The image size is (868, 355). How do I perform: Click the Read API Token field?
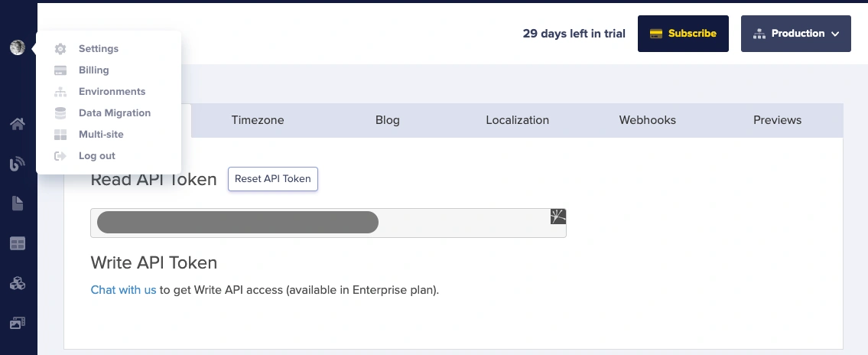(x=459, y=223)
